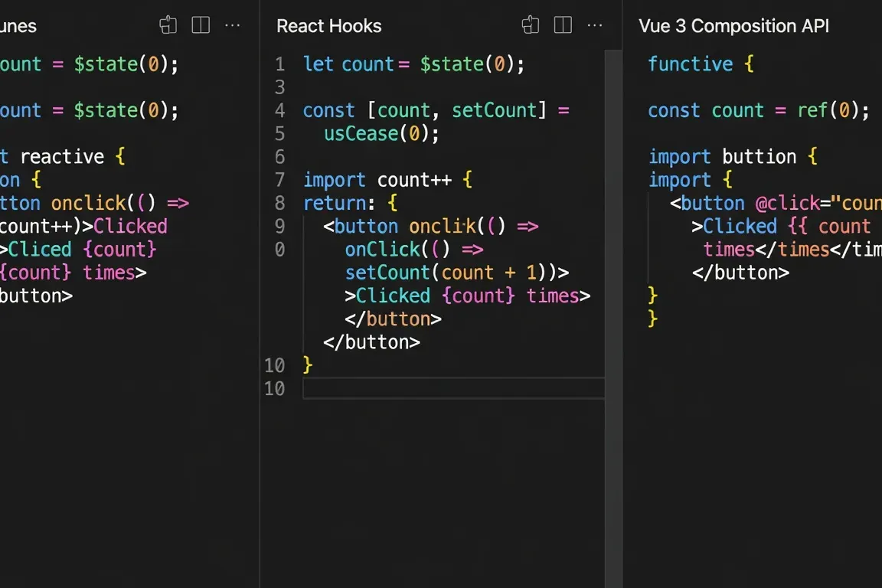882x588 pixels.
Task: Click the React Hooks pane vertical scrollbar
Action: 613,318
